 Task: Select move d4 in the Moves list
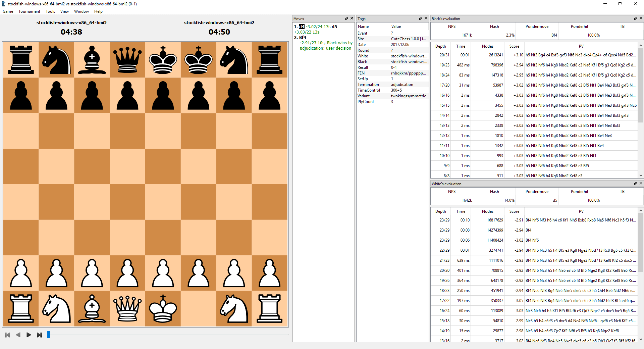click(x=302, y=27)
